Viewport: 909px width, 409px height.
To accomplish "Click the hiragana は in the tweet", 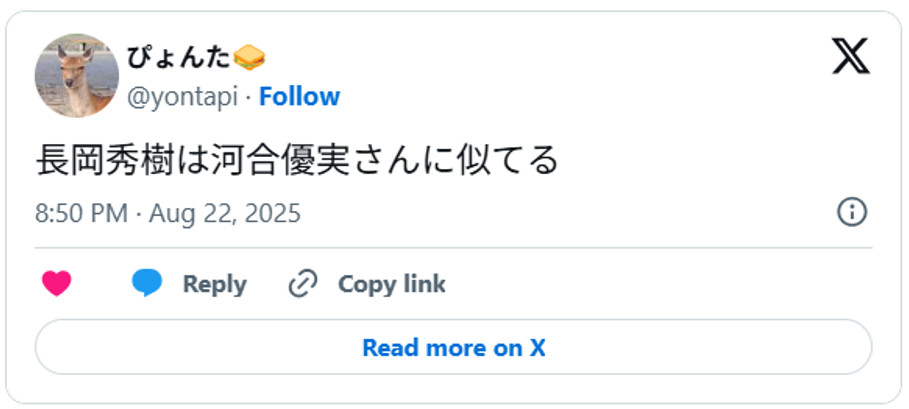I will 194,161.
